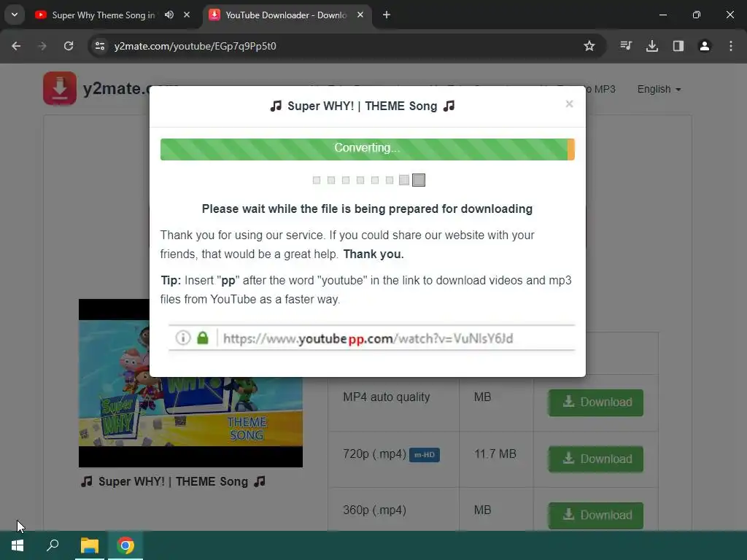Image resolution: width=747 pixels, height=560 pixels.
Task: Open the tab search dropdown arrow
Action: 15,15
